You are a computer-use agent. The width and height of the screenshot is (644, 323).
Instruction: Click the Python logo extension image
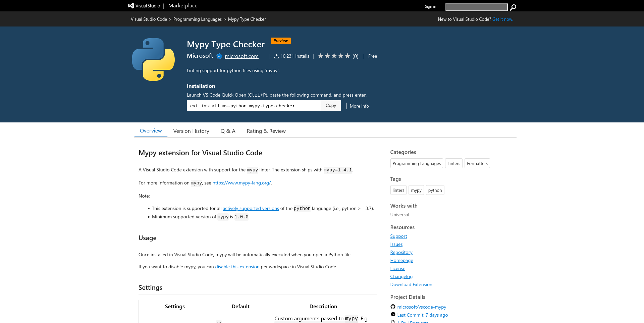click(153, 59)
